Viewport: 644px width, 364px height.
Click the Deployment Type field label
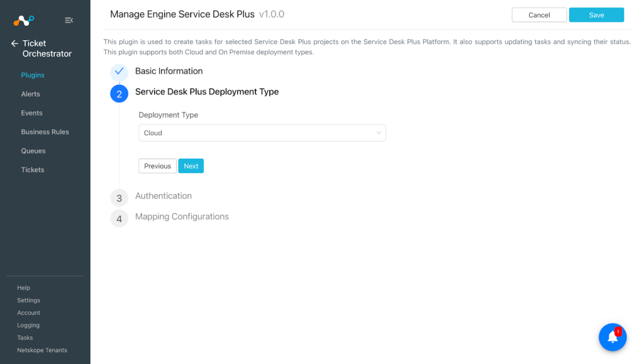169,115
